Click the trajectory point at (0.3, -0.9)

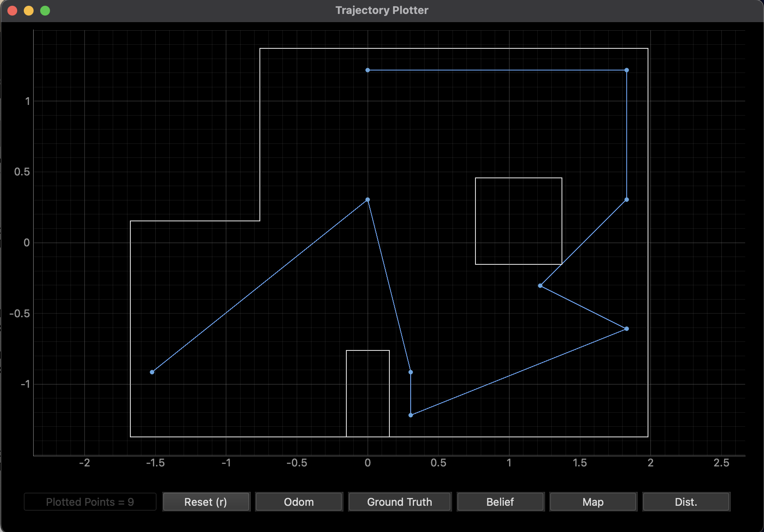(x=411, y=372)
